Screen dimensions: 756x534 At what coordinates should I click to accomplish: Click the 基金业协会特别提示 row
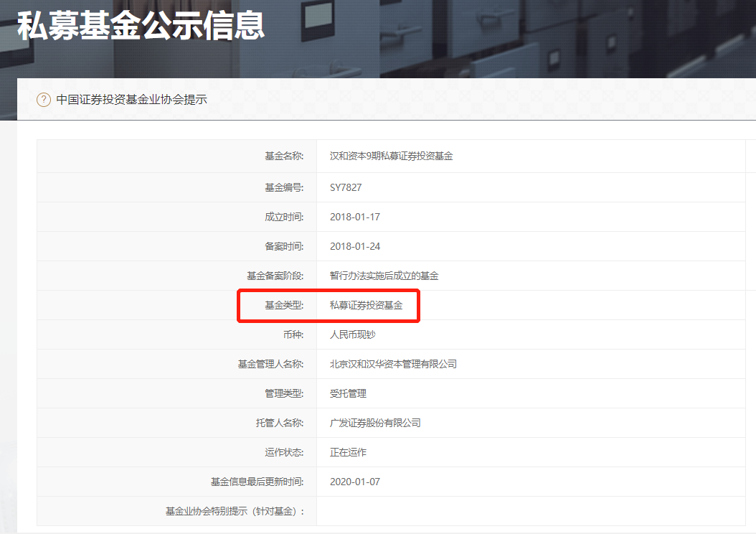287,511
